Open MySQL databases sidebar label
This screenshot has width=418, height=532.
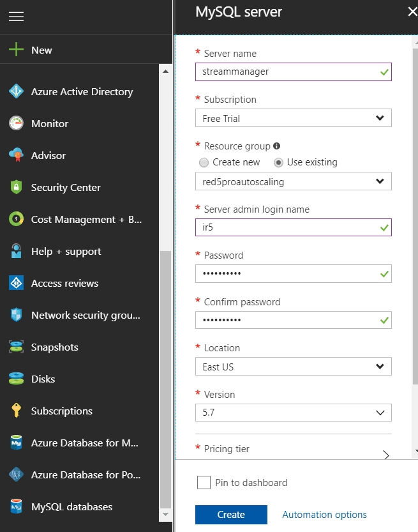[72, 507]
